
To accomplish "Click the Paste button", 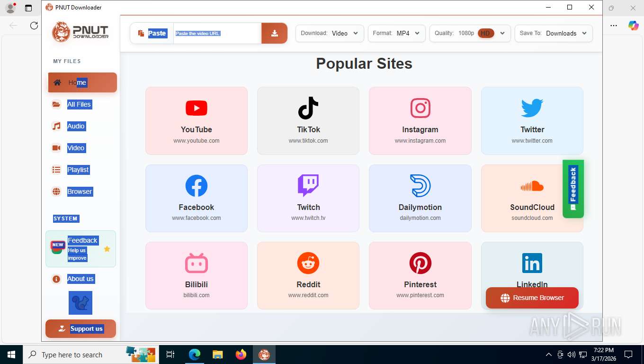I will 152,33.
